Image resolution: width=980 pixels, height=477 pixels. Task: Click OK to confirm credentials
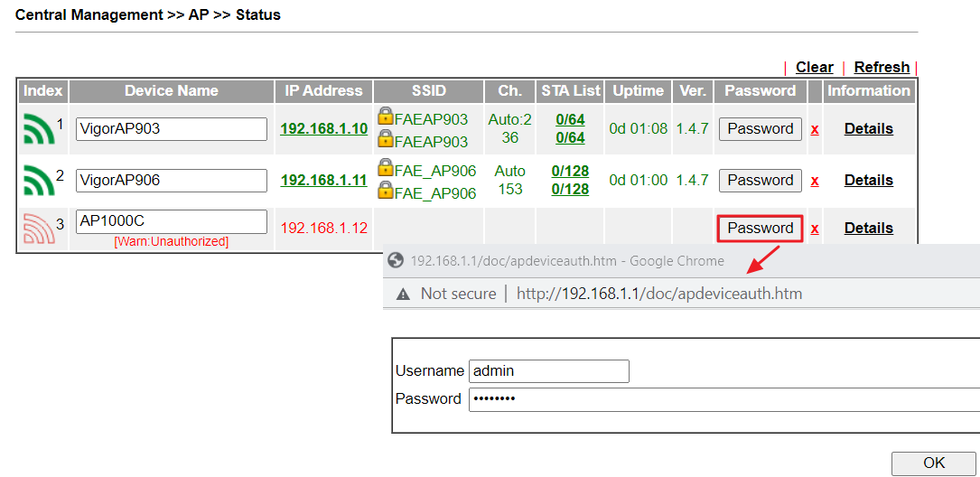[934, 463]
